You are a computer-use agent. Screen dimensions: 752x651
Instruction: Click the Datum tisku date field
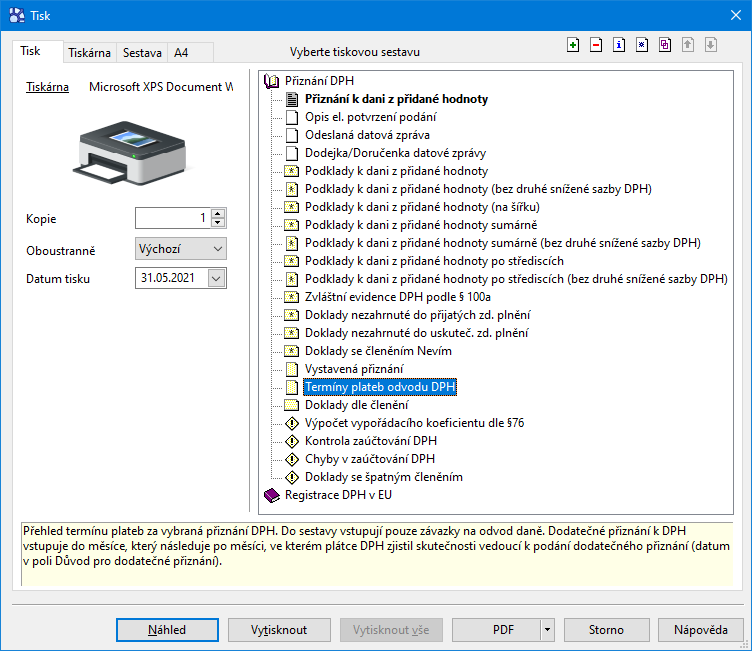point(172,278)
